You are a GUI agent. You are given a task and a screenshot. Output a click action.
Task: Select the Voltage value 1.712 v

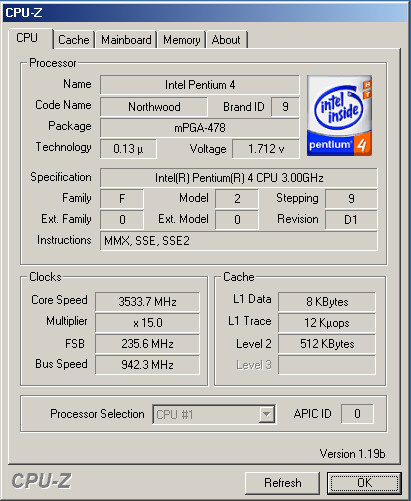266,149
